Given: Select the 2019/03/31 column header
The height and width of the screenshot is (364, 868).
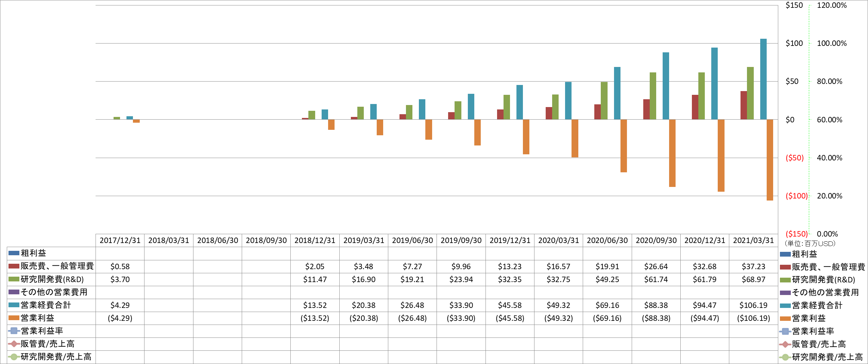Looking at the screenshot, I should click(364, 241).
